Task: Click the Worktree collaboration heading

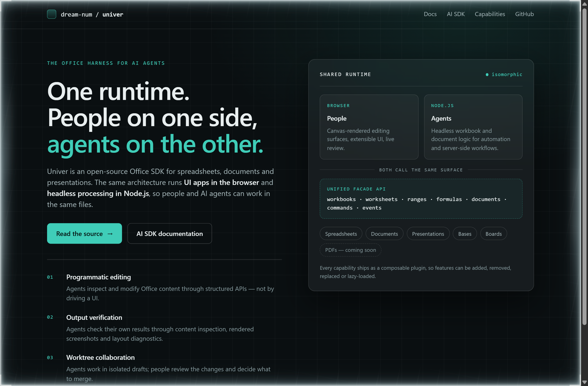Action: [101, 357]
